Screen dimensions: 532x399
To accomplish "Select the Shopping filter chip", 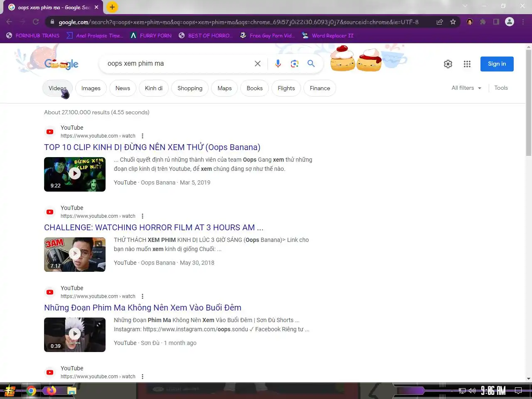I will click(190, 88).
